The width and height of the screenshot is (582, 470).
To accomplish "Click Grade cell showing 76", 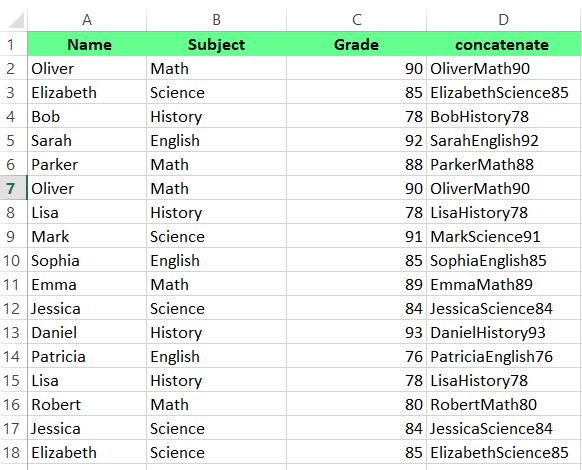I will 356,356.
